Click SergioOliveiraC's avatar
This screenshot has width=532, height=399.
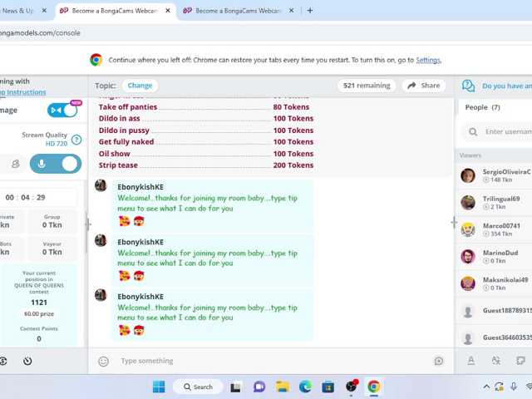tap(468, 175)
